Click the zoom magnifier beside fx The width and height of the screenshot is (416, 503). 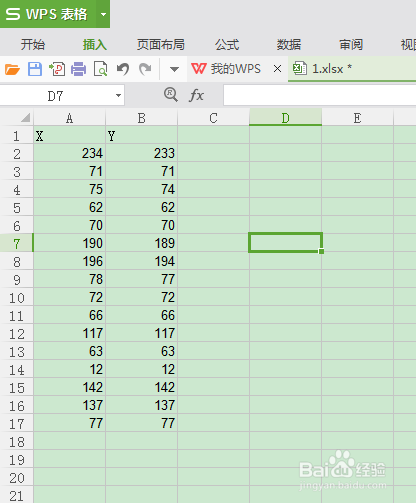tap(171, 95)
